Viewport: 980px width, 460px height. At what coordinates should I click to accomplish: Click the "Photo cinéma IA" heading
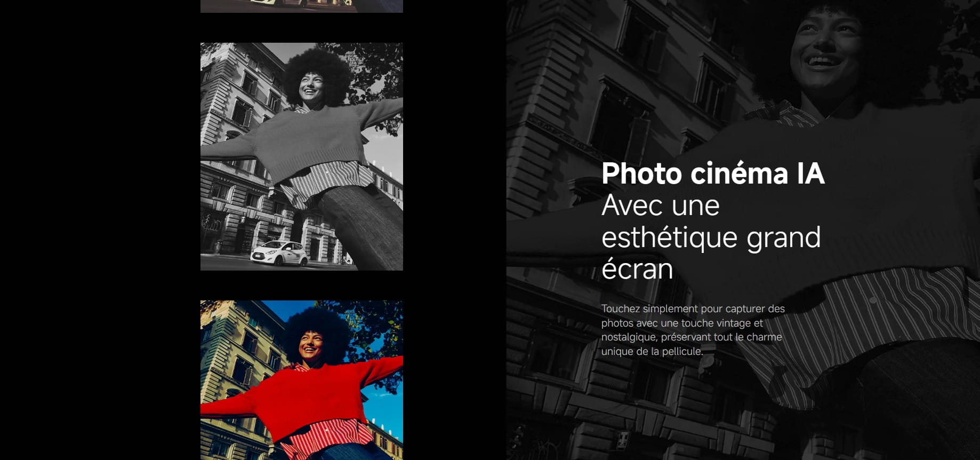pos(712,173)
